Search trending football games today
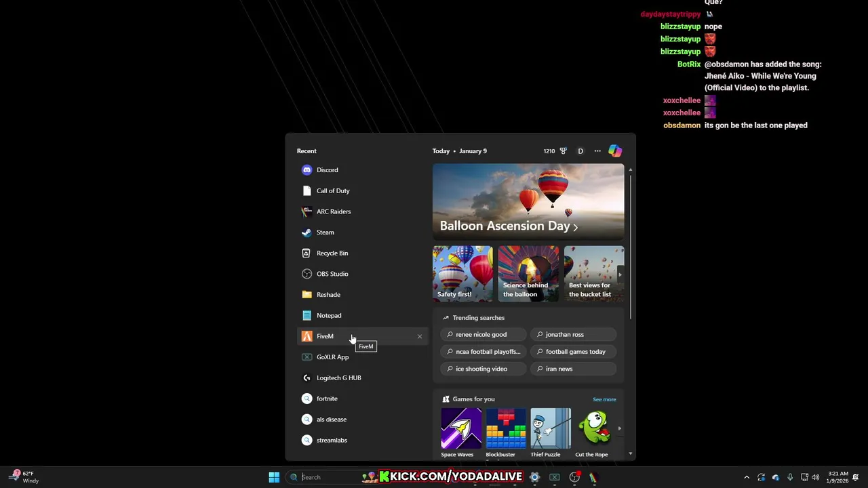The image size is (868, 488). [574, 352]
